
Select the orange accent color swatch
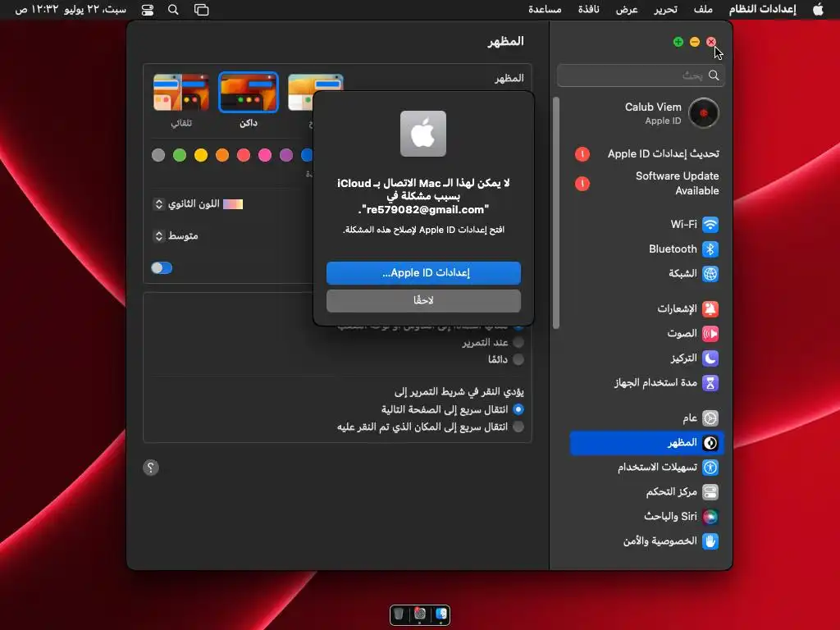coord(222,155)
